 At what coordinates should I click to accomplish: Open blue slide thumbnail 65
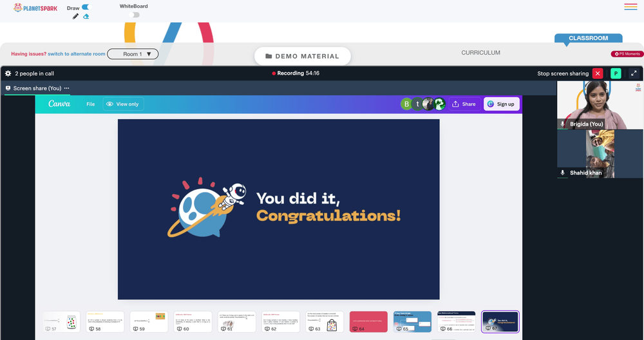(x=413, y=321)
